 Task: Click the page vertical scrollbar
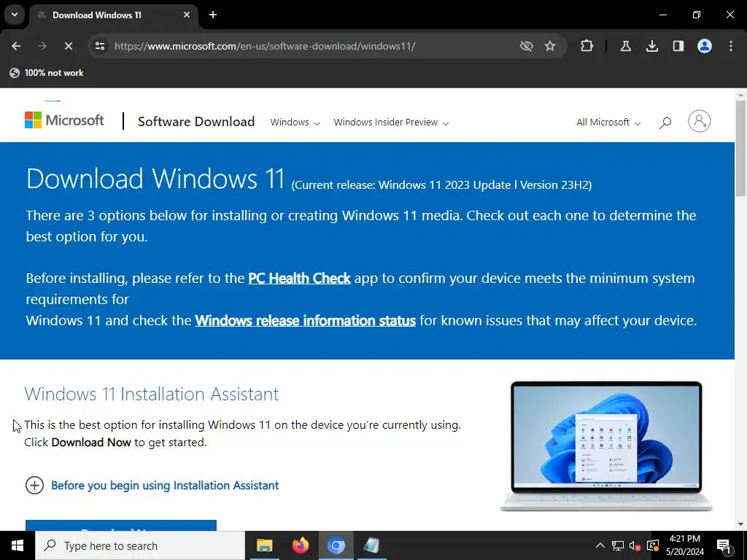(740, 149)
